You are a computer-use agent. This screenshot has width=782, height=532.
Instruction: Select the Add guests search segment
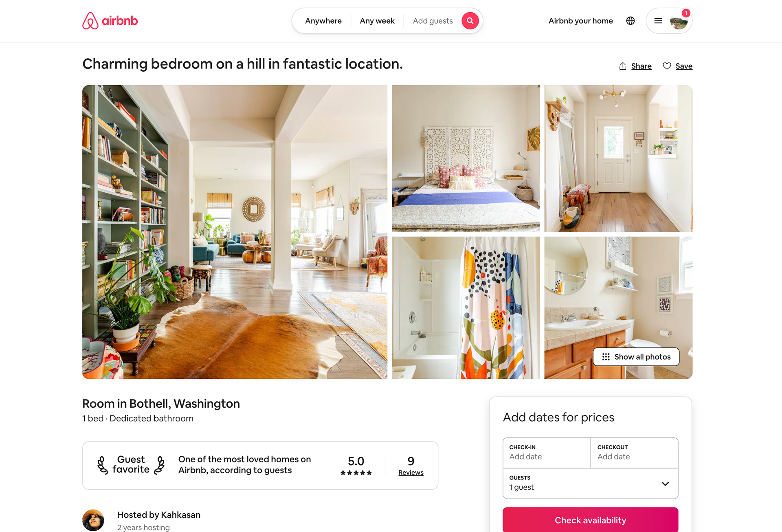pyautogui.click(x=433, y=21)
